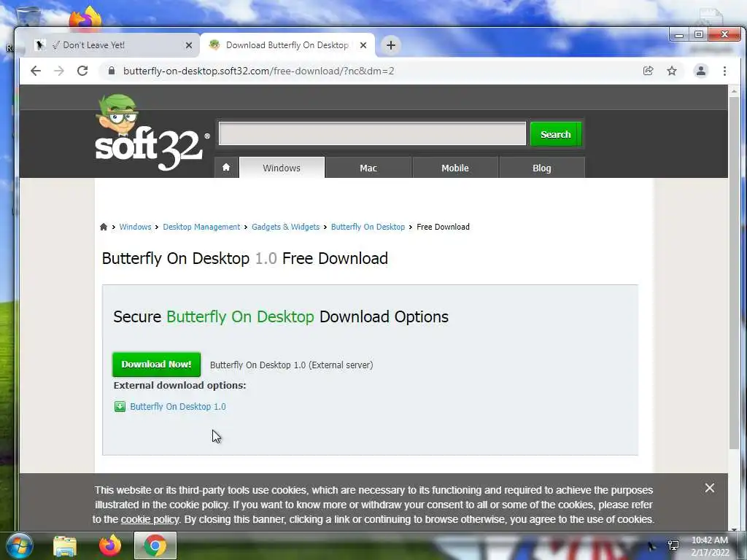
Task: Open the share page icon in address bar
Action: tap(648, 71)
